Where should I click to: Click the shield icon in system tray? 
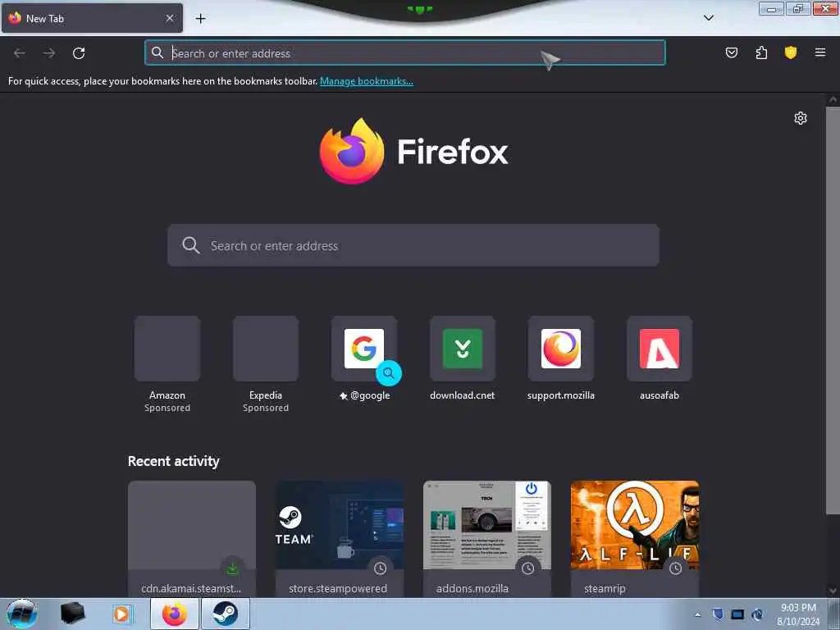pos(718,614)
